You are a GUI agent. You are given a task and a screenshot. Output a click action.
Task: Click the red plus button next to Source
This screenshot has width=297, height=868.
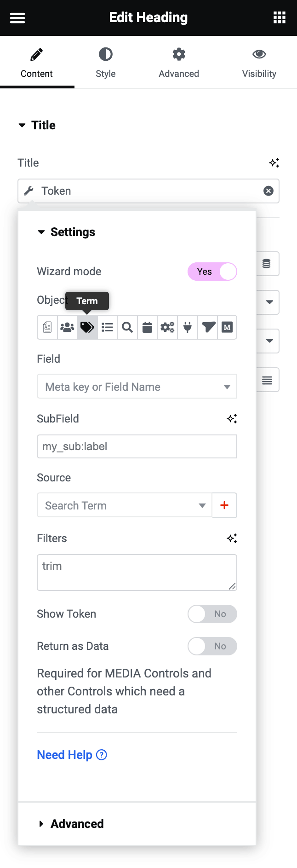224,505
